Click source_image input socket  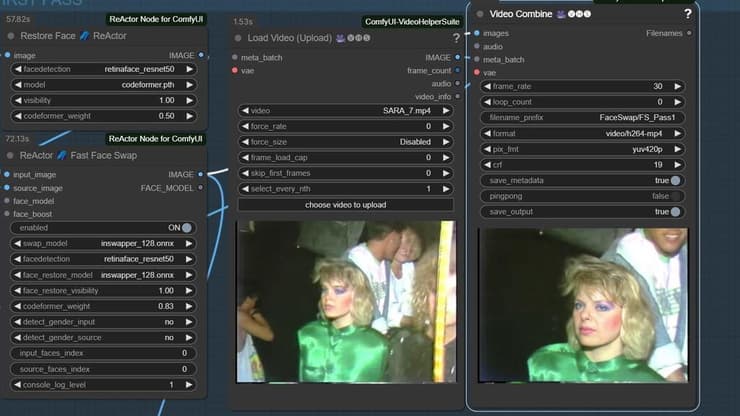pyautogui.click(x=7, y=187)
